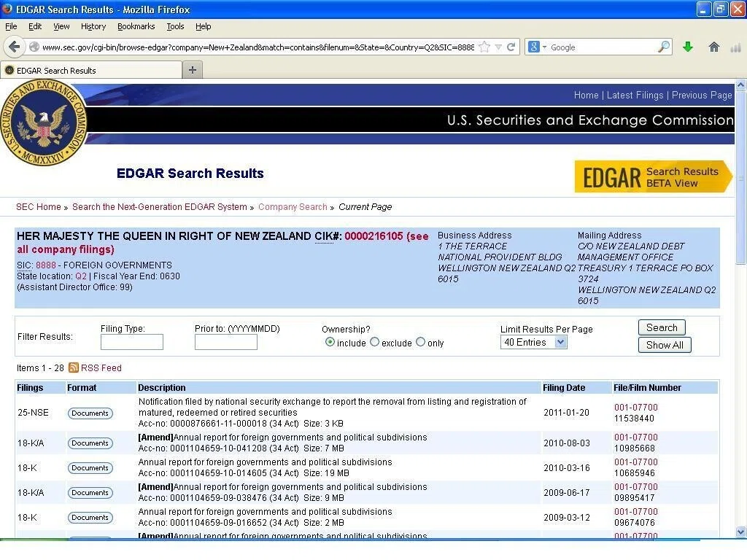Open the History menu
Screen dimensions: 747x560
pos(93,26)
